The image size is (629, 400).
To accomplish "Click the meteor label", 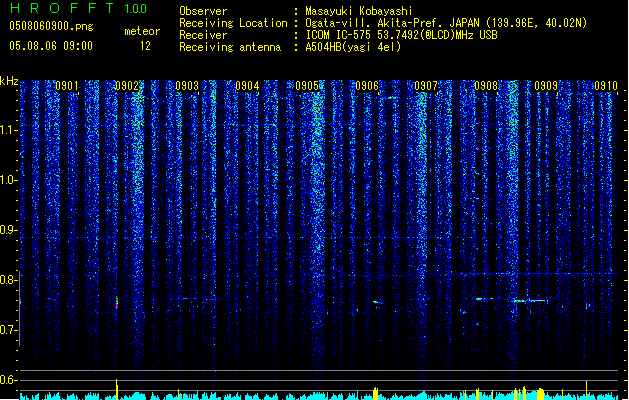I will pyautogui.click(x=142, y=31).
